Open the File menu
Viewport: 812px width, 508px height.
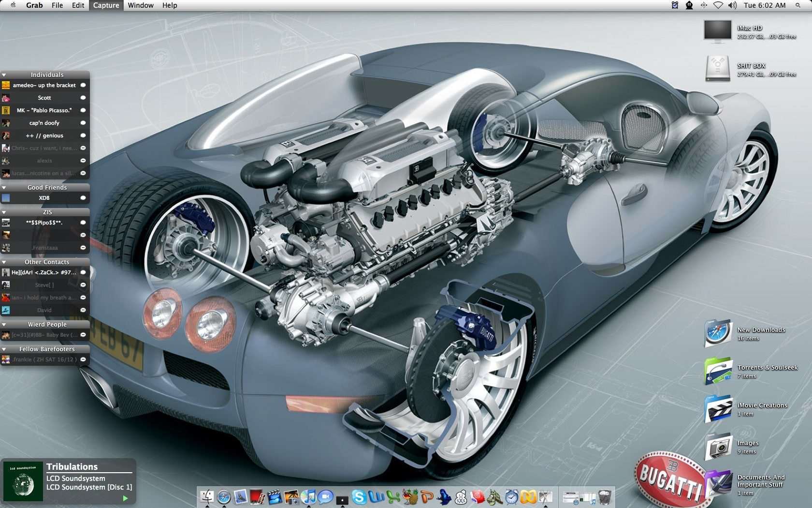click(x=58, y=5)
